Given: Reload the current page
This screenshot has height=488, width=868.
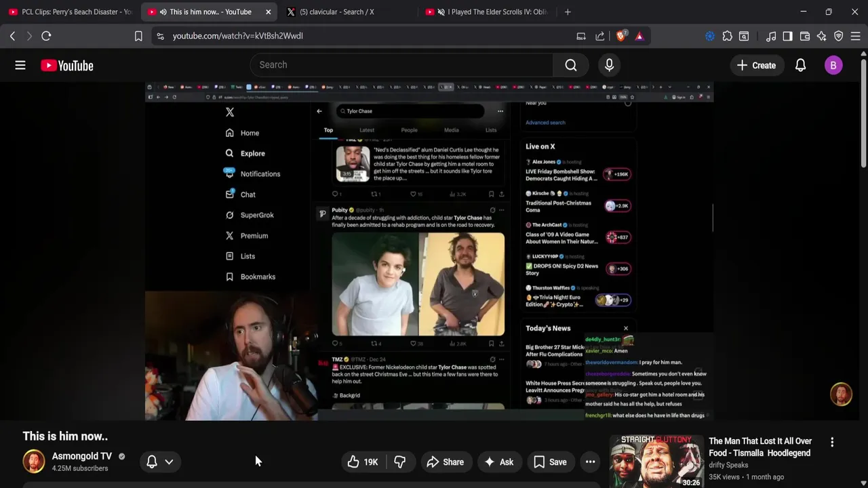Looking at the screenshot, I should [46, 36].
